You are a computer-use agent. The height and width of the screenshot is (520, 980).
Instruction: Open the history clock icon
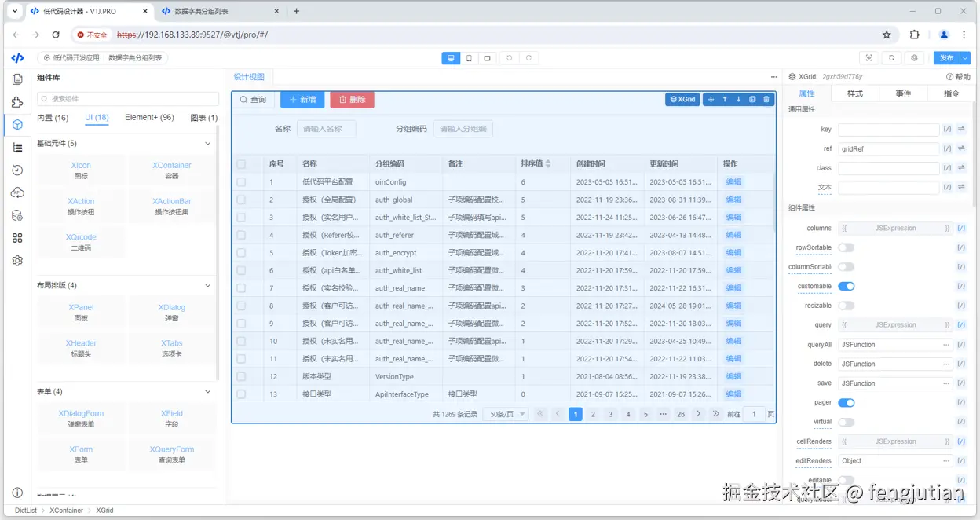pos(17,170)
